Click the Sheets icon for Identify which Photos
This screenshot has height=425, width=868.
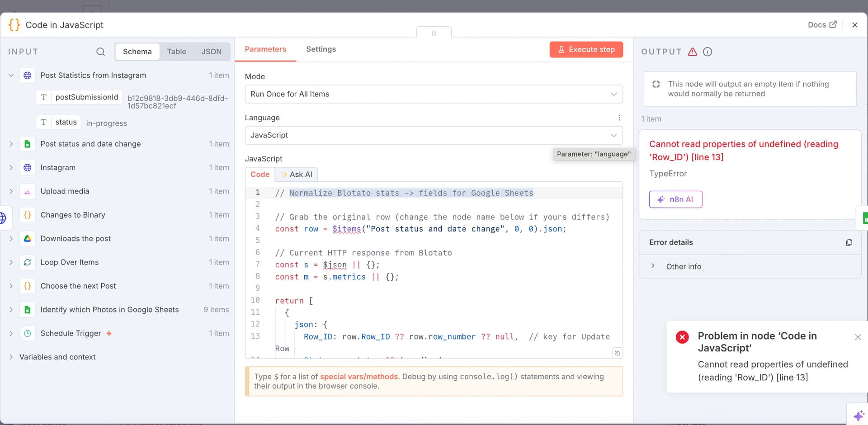(x=28, y=310)
